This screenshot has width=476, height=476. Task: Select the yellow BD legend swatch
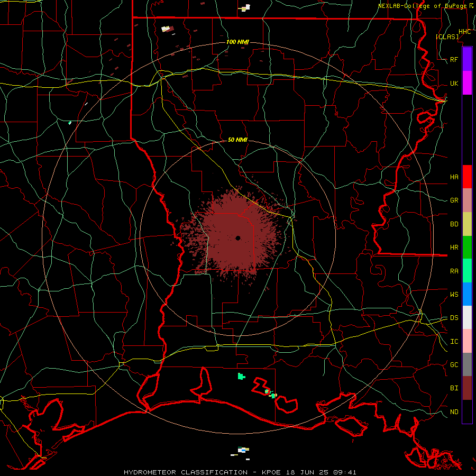coord(467,224)
